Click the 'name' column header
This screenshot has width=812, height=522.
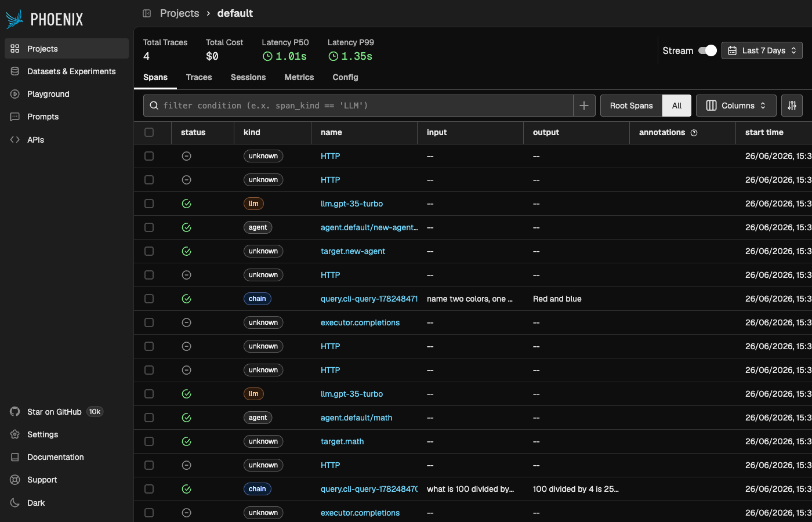point(331,132)
